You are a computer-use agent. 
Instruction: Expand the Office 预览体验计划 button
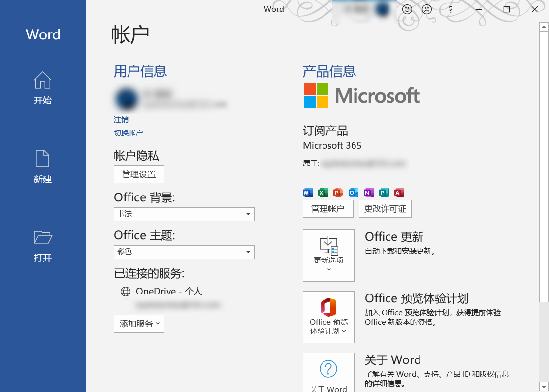[328, 317]
